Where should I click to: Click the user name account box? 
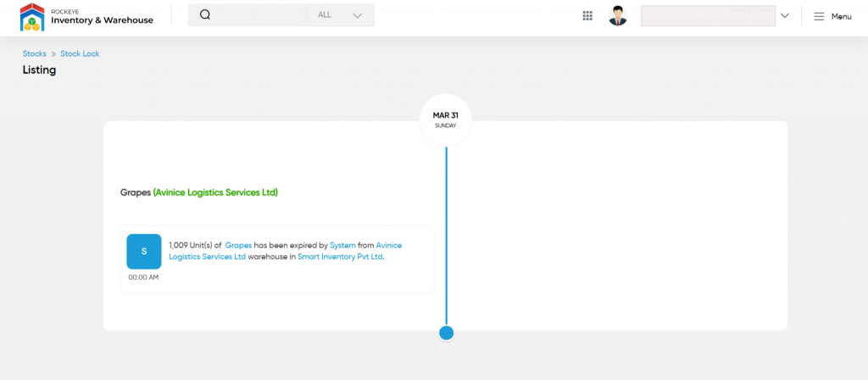(x=708, y=15)
